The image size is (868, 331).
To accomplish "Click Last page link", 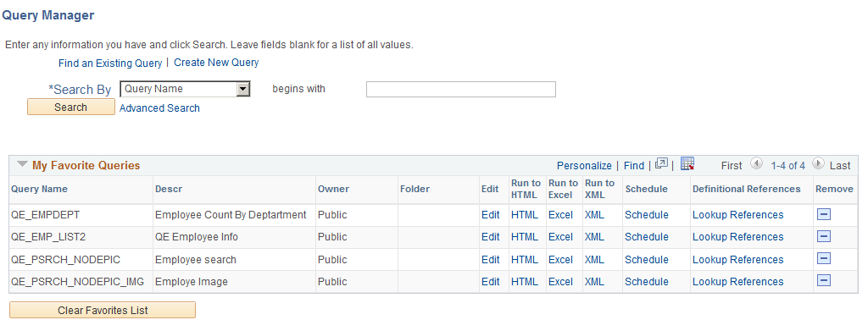I will (840, 165).
